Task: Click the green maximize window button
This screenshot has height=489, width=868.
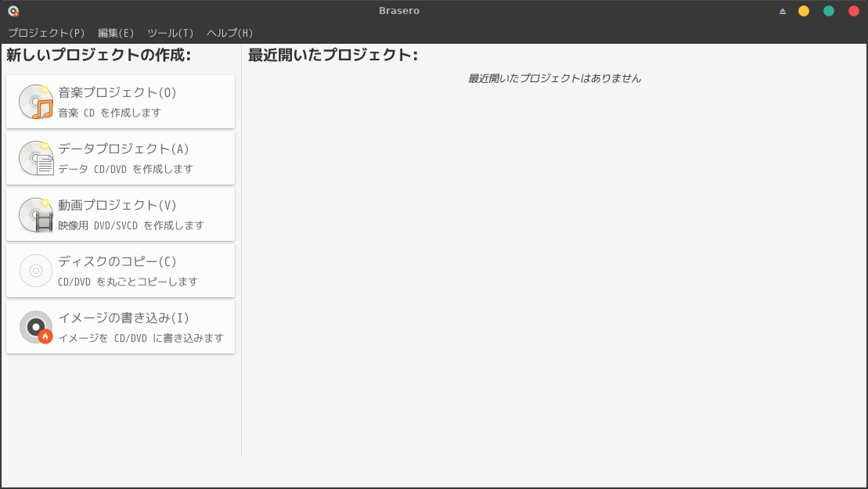Action: (x=829, y=11)
